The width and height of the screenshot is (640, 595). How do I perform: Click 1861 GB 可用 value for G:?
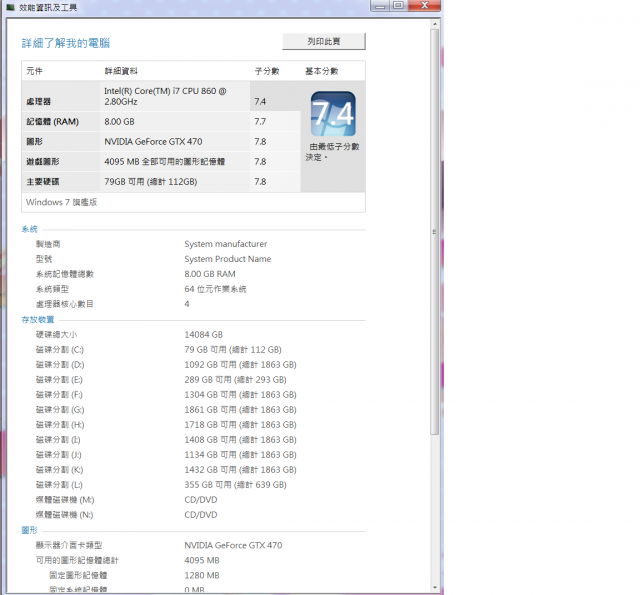tap(240, 410)
